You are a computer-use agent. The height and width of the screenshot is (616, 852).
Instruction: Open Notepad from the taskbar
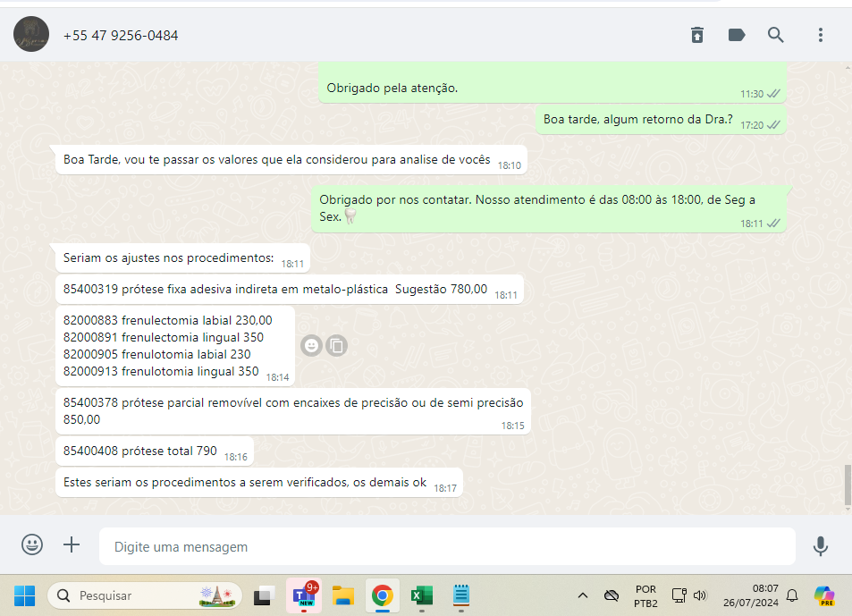tap(460, 596)
